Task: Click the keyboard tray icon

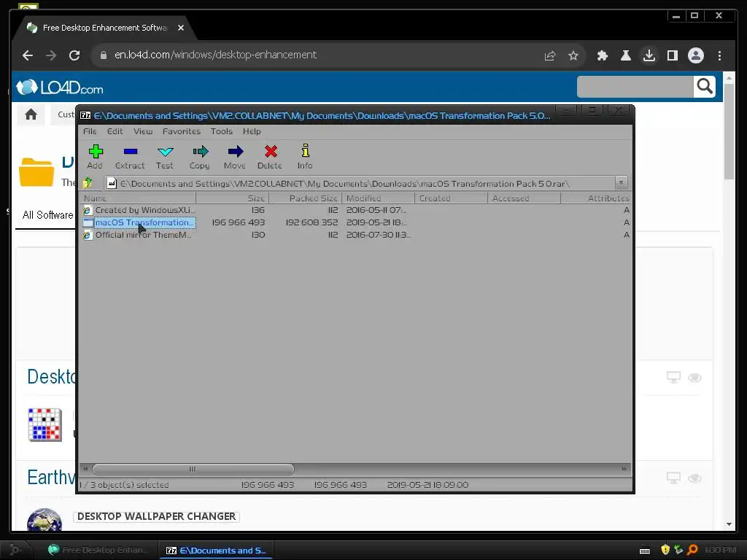Action: pos(645,551)
